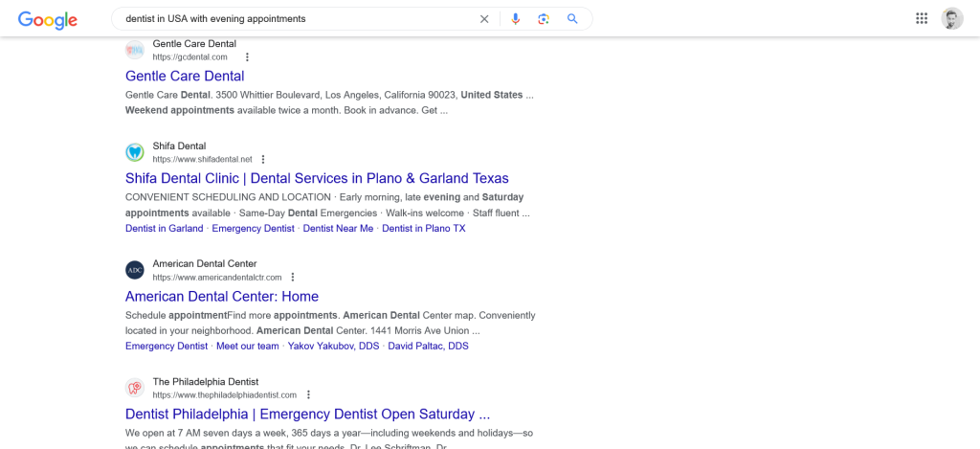Click The Philadelphia Dentist favicon
980x449 pixels.
click(134, 389)
